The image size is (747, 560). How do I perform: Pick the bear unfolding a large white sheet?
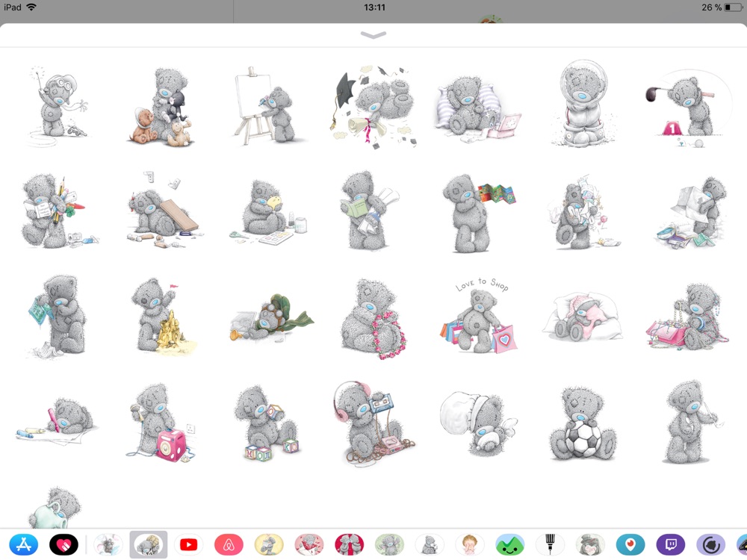(692, 212)
